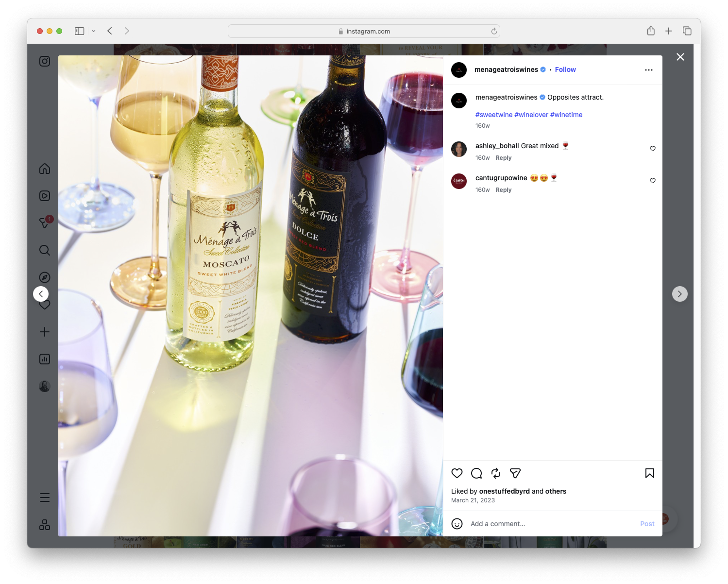Click the menageatroiswines username in caption

coord(507,97)
